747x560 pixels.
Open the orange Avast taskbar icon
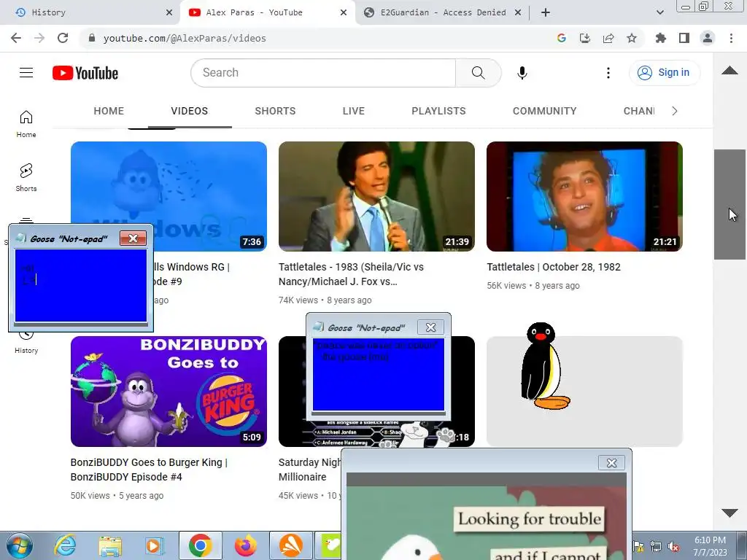point(291,545)
